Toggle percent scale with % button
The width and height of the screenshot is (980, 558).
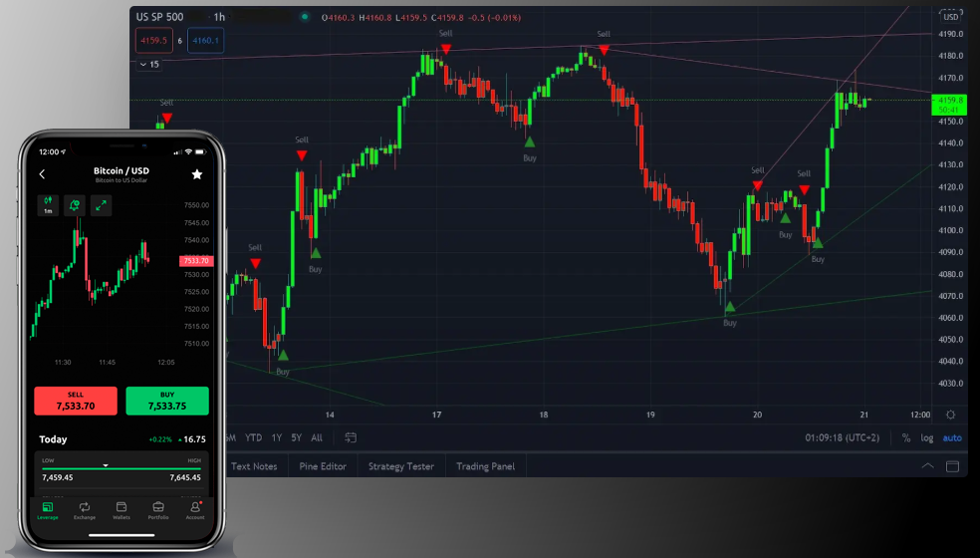[906, 437]
